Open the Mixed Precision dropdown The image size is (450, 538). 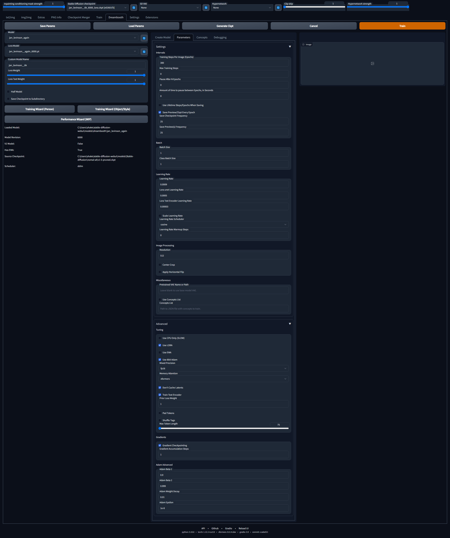click(x=223, y=369)
